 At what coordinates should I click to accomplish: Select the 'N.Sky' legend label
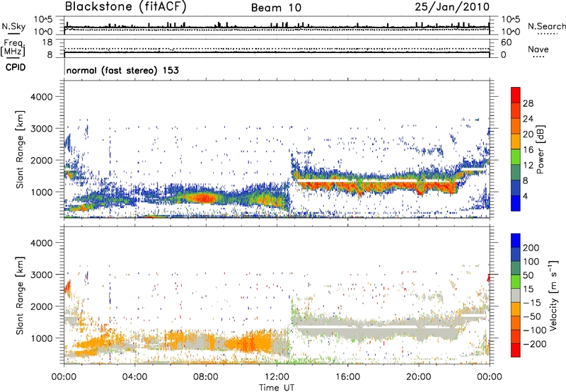click(x=13, y=26)
